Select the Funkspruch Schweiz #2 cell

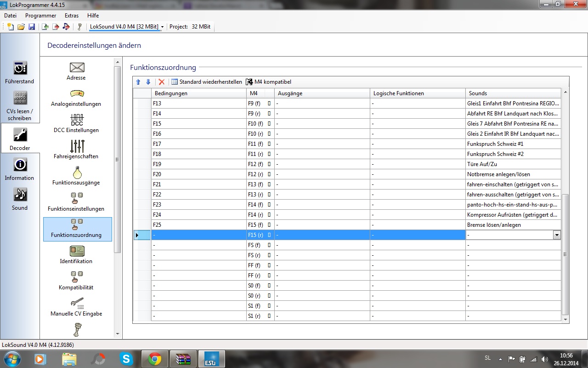[x=513, y=154]
